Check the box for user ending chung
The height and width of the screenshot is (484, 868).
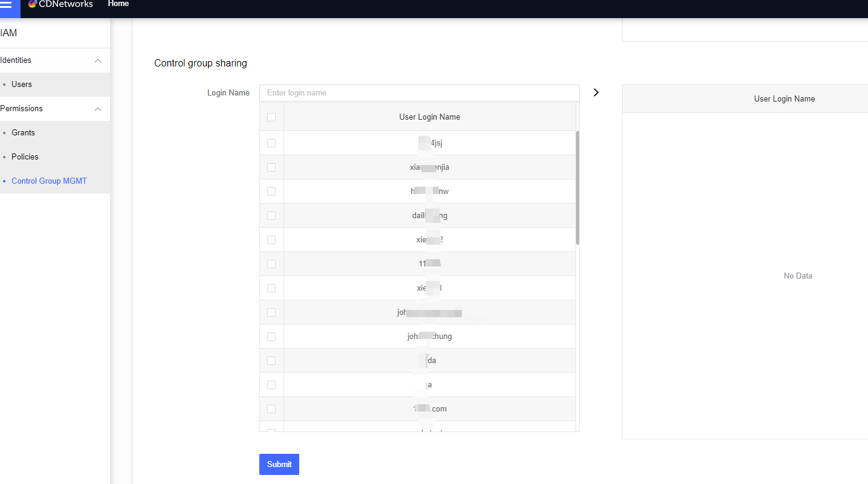271,337
